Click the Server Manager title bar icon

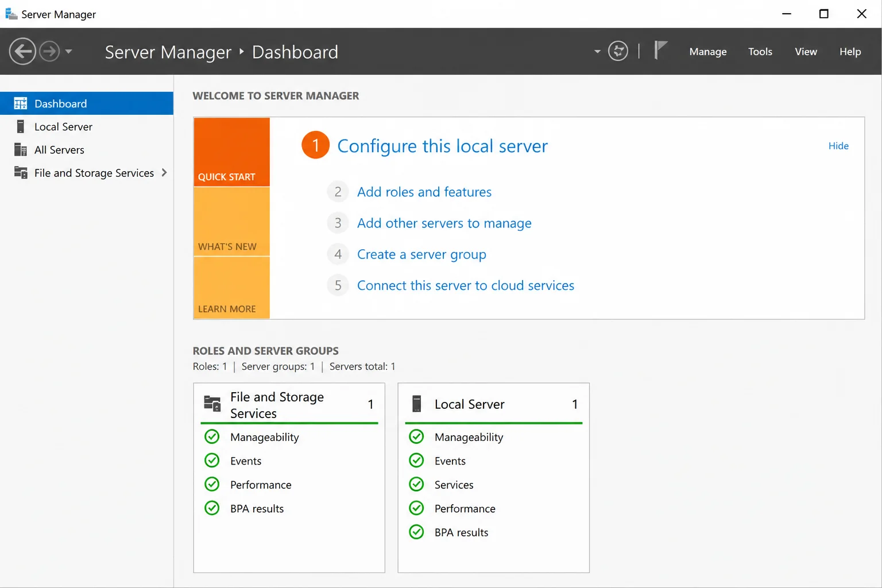tap(11, 14)
